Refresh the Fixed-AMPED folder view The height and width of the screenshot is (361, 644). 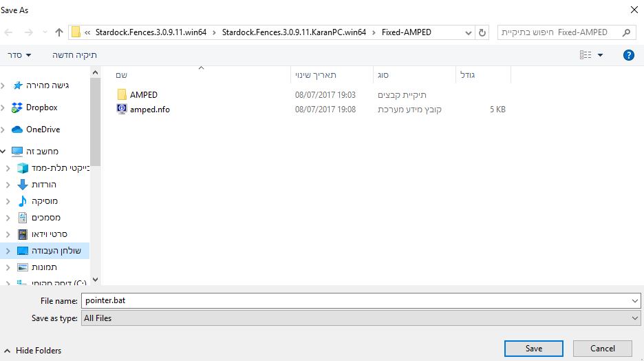point(482,32)
